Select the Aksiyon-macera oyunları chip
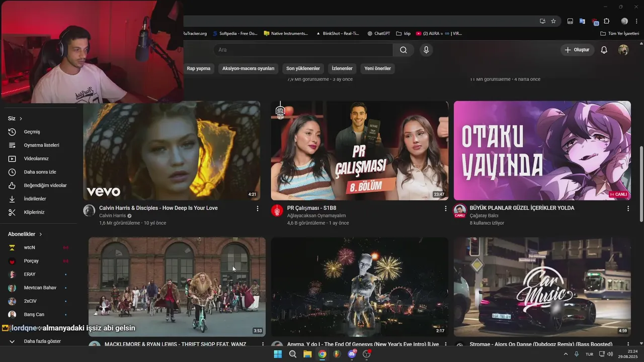This screenshot has width=644, height=362. 249,68
